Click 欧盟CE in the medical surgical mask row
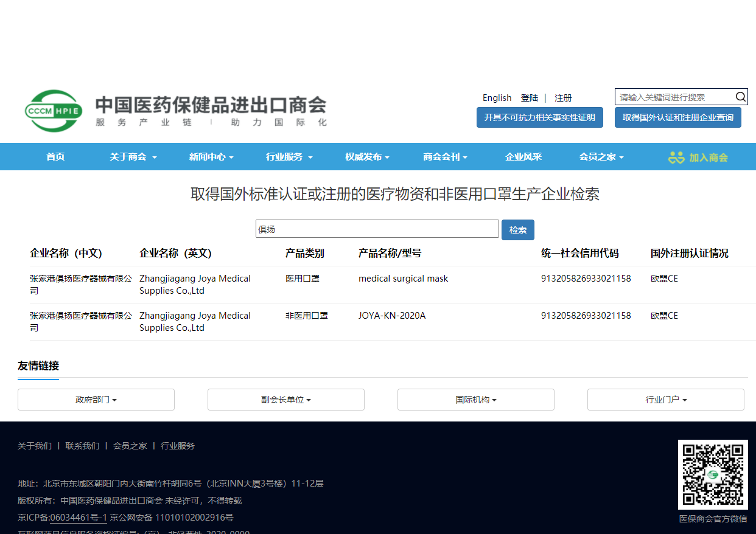This screenshot has height=534, width=756. [x=664, y=279]
